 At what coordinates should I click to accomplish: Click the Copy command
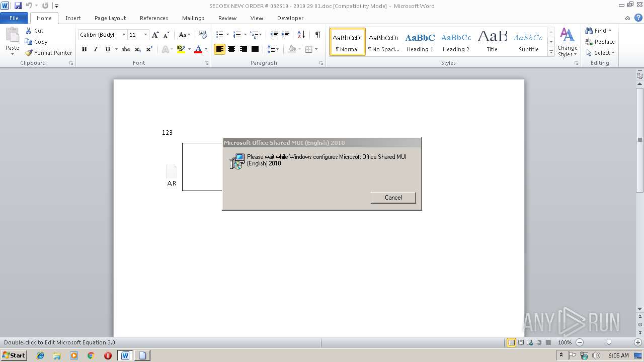click(36, 42)
